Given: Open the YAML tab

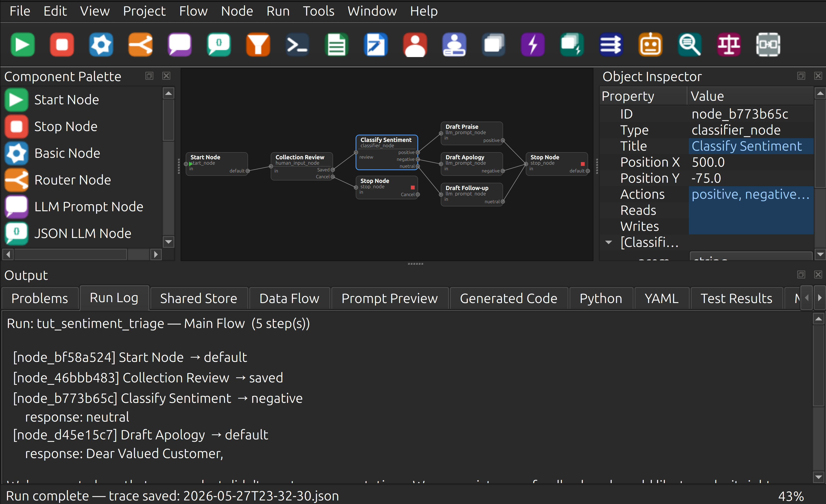Looking at the screenshot, I should [x=661, y=298].
